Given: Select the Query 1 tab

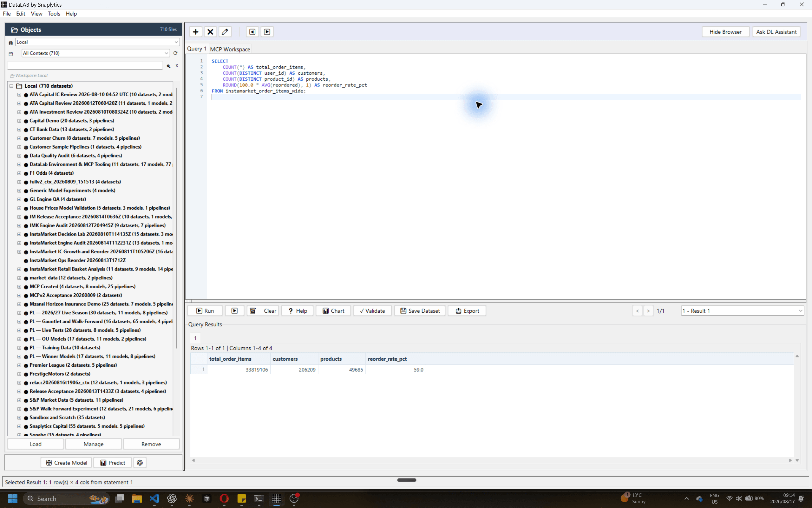Looking at the screenshot, I should click(x=197, y=49).
